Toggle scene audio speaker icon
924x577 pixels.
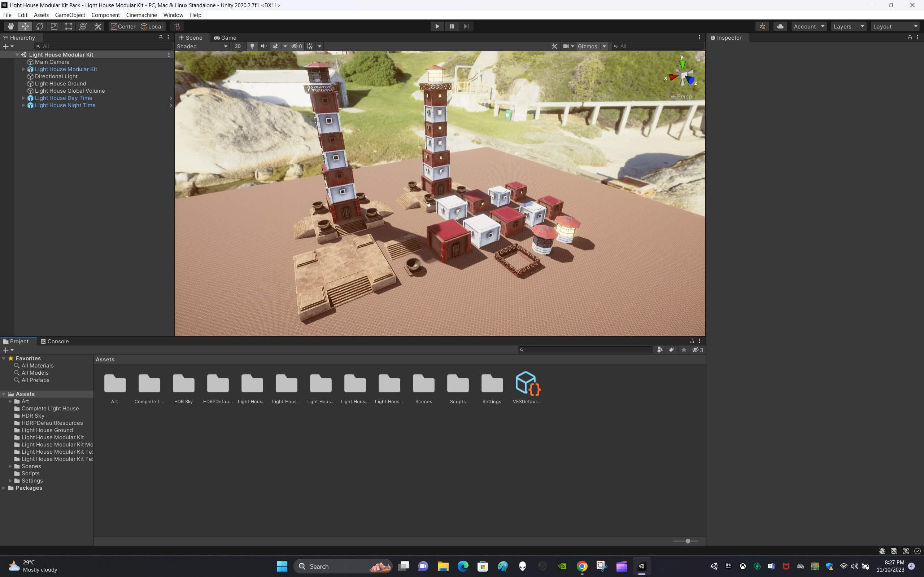tap(264, 46)
